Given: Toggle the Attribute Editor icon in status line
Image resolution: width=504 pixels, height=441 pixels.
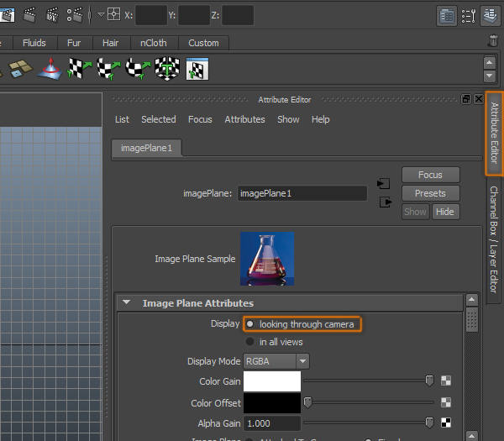Looking at the screenshot, I should tap(447, 15).
